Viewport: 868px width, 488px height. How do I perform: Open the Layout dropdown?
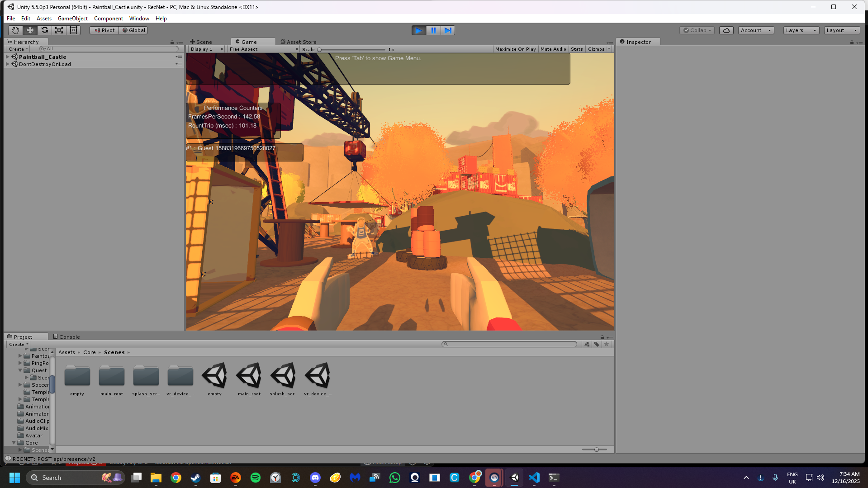[x=842, y=30]
